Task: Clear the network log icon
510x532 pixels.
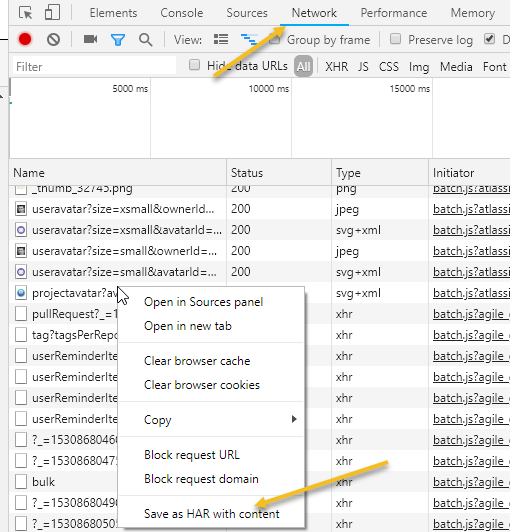Action: point(53,40)
